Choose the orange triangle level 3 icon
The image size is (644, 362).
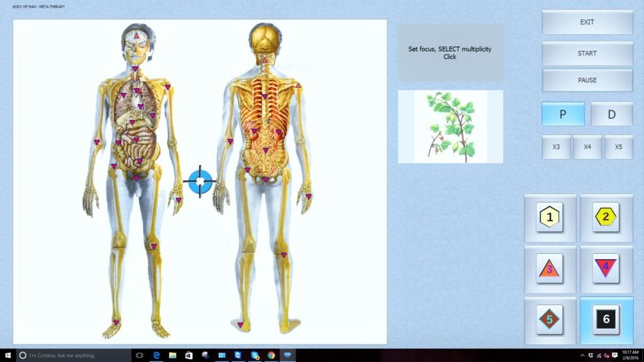[x=550, y=269]
